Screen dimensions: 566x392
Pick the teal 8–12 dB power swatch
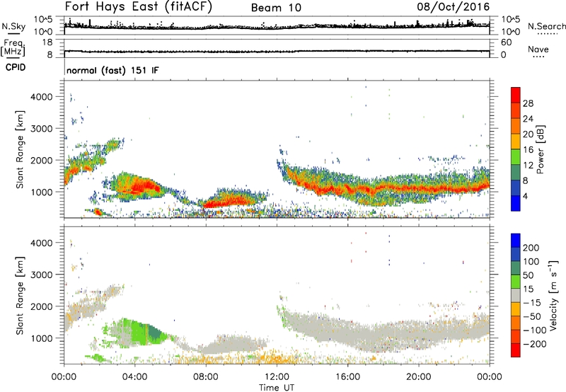516,172
